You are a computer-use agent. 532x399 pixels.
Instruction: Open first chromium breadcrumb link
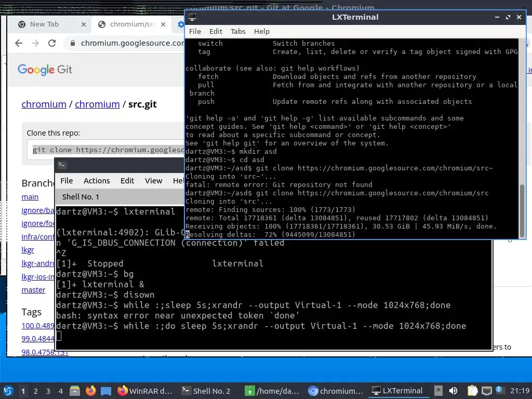(x=44, y=104)
